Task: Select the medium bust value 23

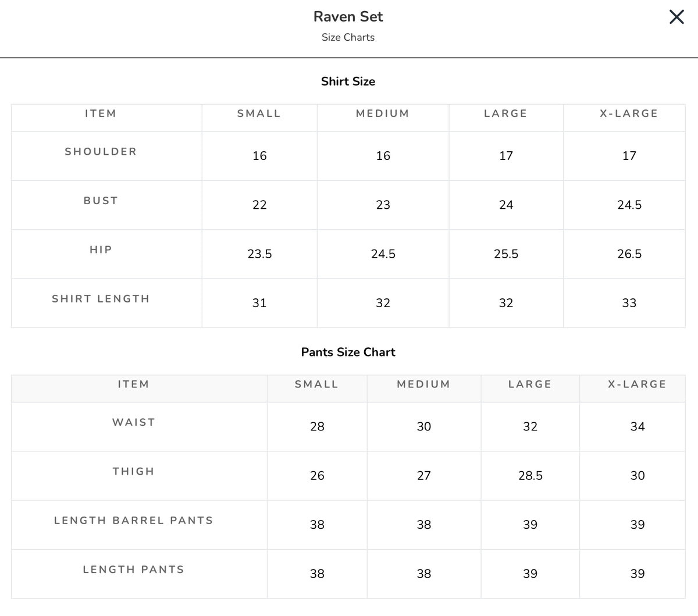Action: [x=383, y=205]
